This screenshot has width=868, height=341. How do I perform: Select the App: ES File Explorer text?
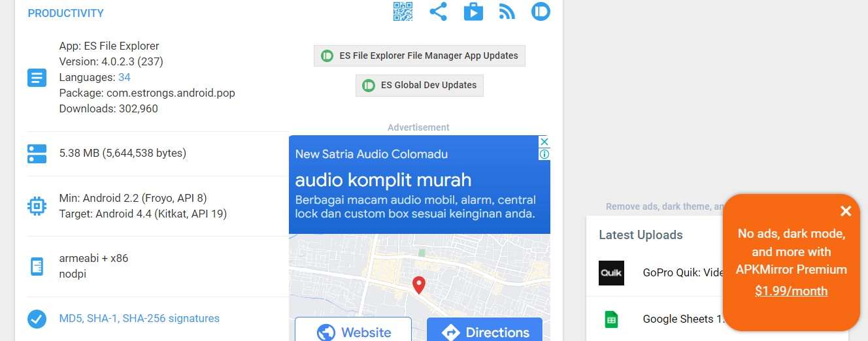[x=109, y=46]
